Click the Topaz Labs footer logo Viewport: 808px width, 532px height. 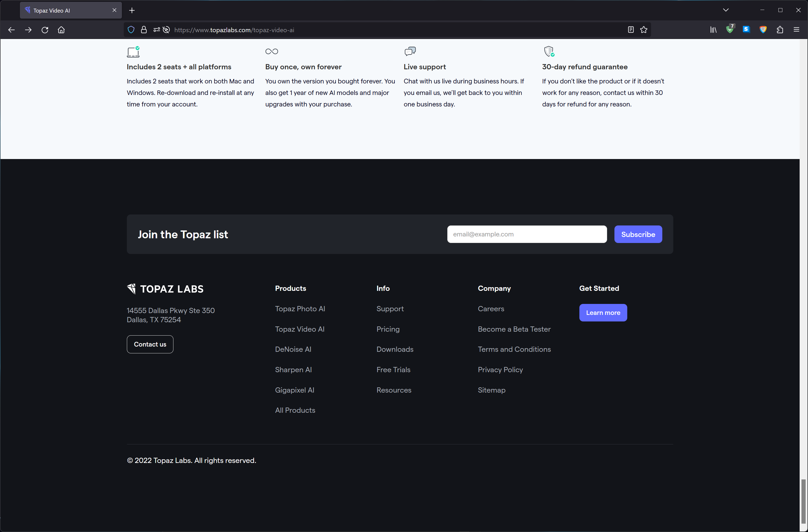[x=165, y=288]
